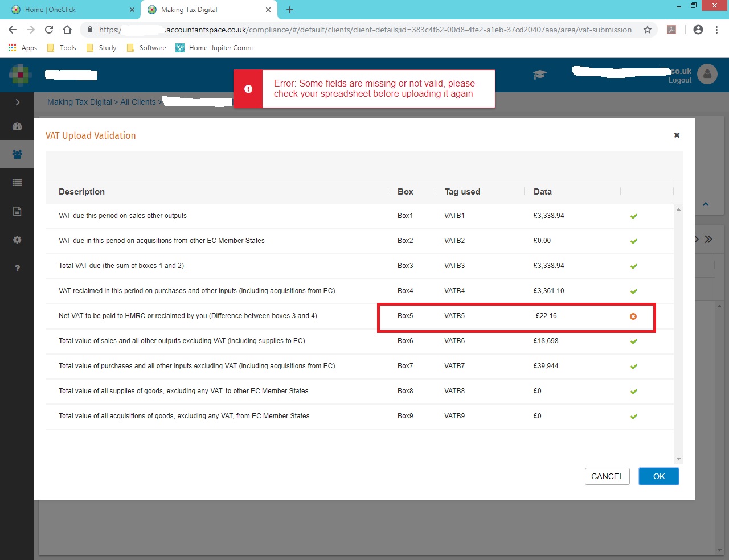Open the list view icon in the sidebar
Image resolution: width=729 pixels, height=560 pixels.
[x=17, y=182]
